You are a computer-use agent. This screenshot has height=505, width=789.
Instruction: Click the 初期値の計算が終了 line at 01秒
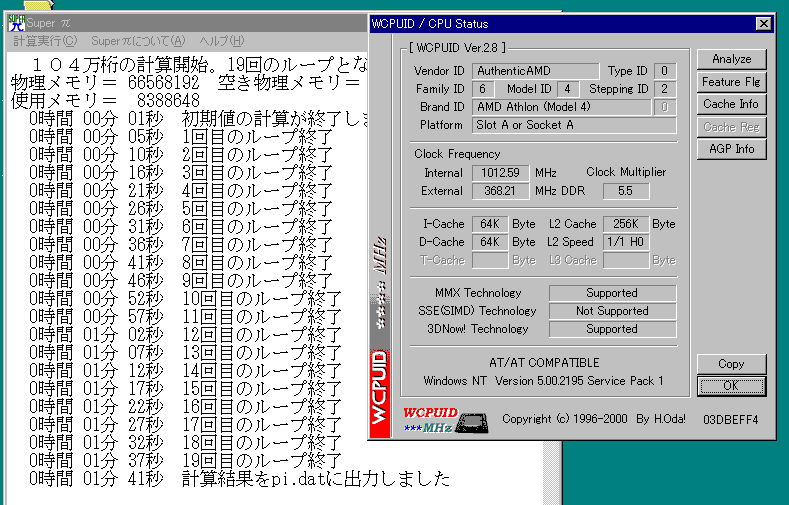[x=199, y=119]
